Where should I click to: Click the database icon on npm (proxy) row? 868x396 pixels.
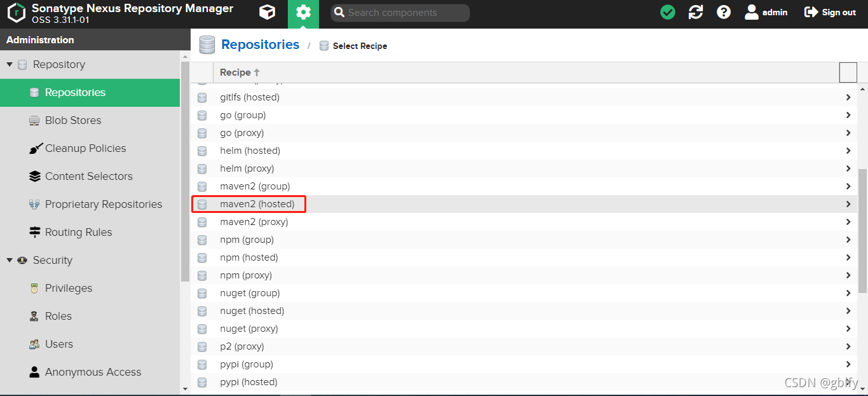[202, 275]
